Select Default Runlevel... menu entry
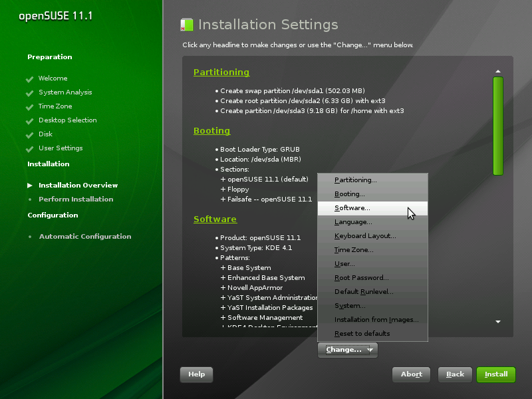Viewport: 532px width, 399px height. click(372, 291)
